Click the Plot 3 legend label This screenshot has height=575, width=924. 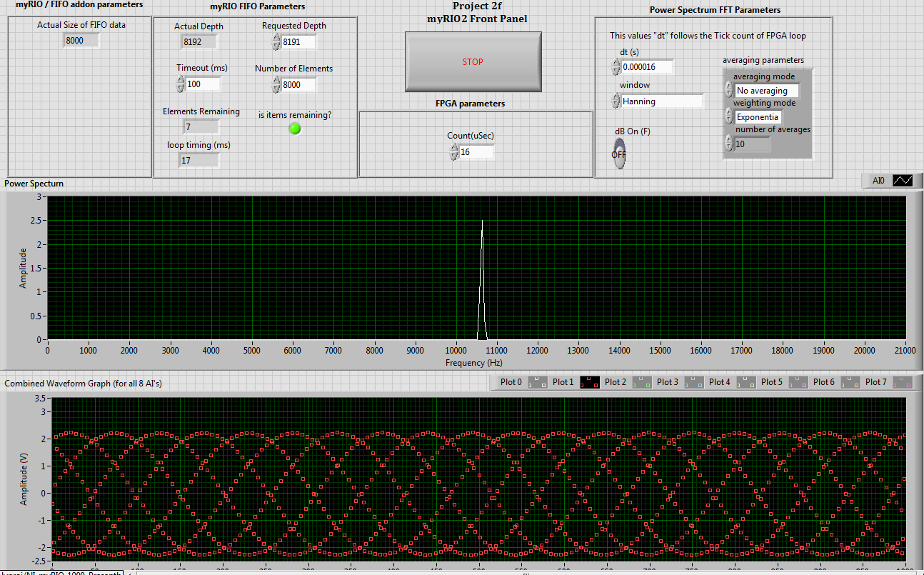[668, 382]
